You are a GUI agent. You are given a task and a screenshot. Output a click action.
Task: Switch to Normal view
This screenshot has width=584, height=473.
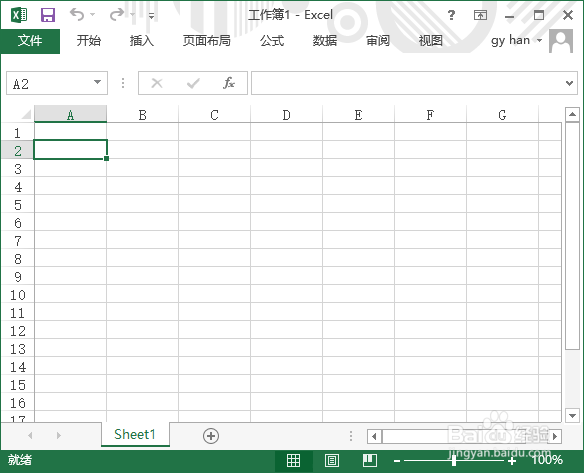point(293,461)
